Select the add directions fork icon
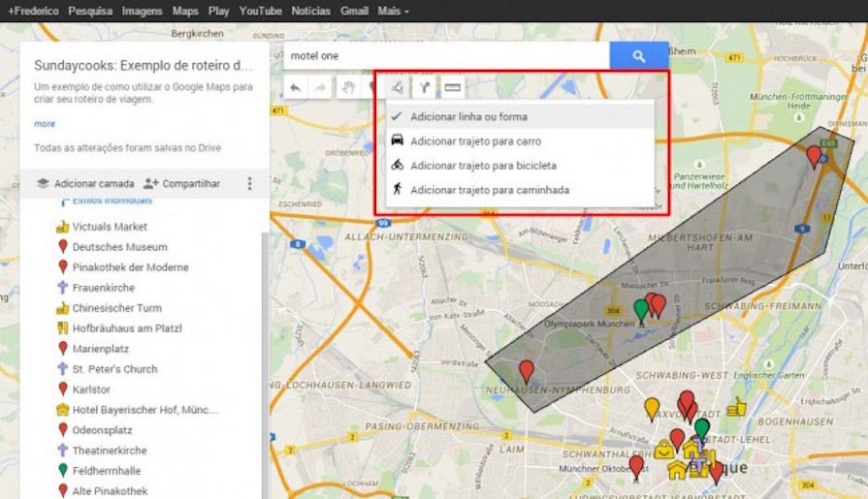868x499 pixels. pos(425,88)
